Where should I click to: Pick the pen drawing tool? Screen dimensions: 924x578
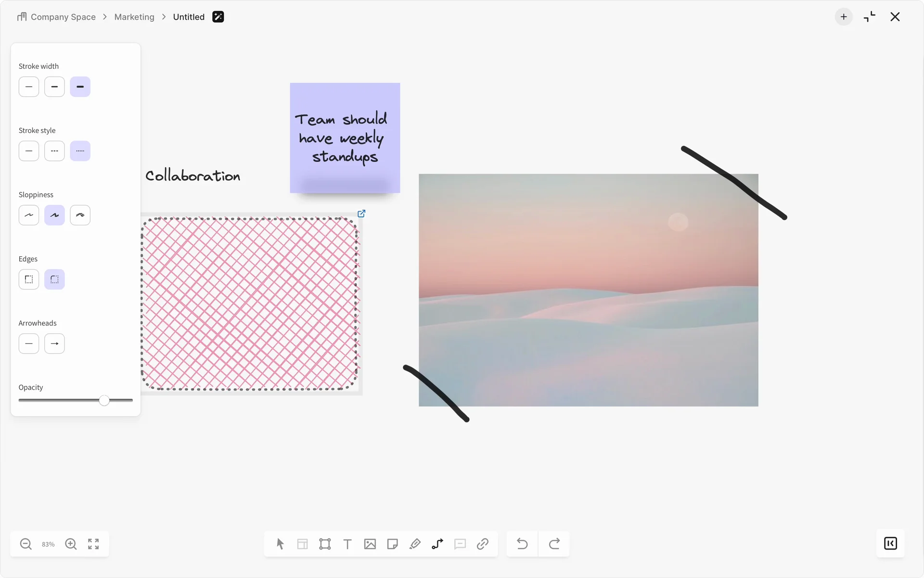415,544
